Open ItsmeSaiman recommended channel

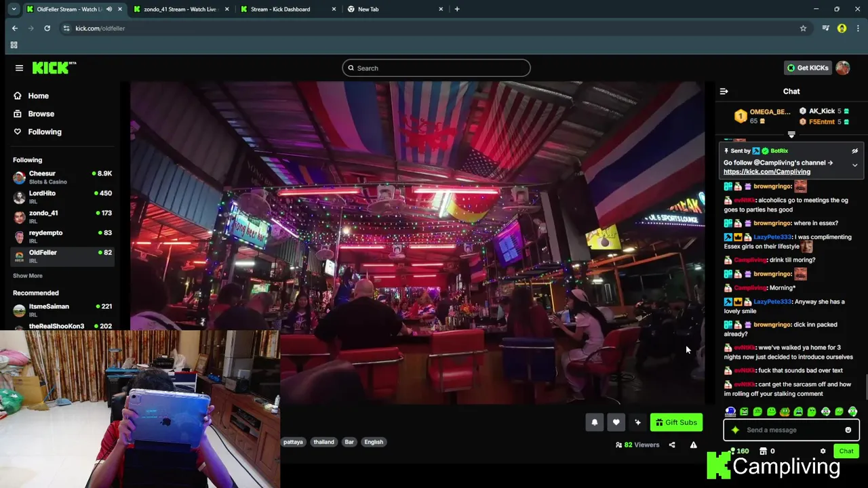[62, 310]
